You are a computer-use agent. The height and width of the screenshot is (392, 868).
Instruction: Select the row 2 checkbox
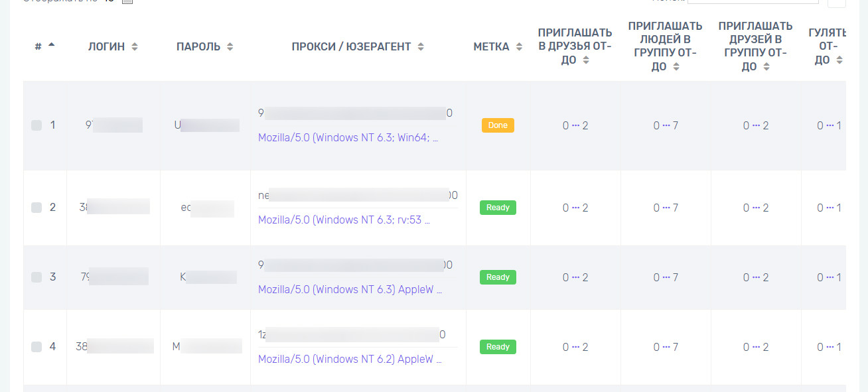coord(36,208)
